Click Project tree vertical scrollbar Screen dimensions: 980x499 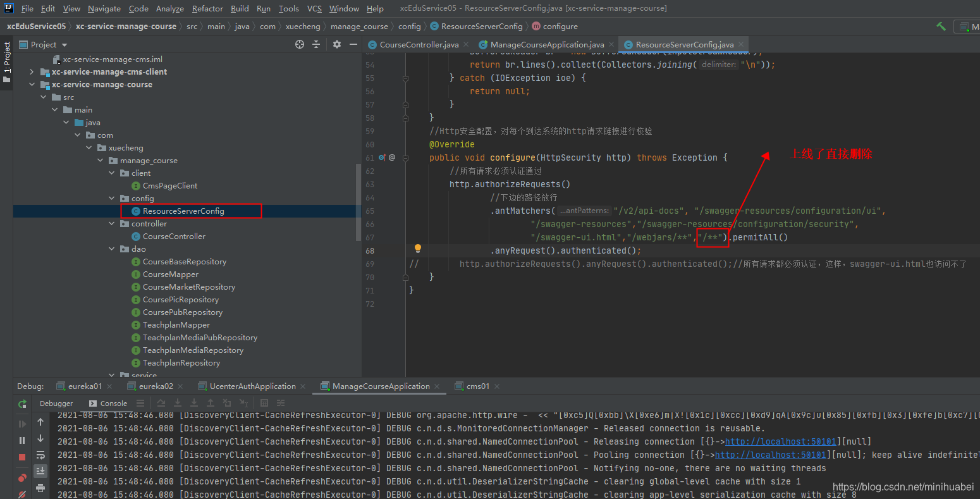point(358,202)
